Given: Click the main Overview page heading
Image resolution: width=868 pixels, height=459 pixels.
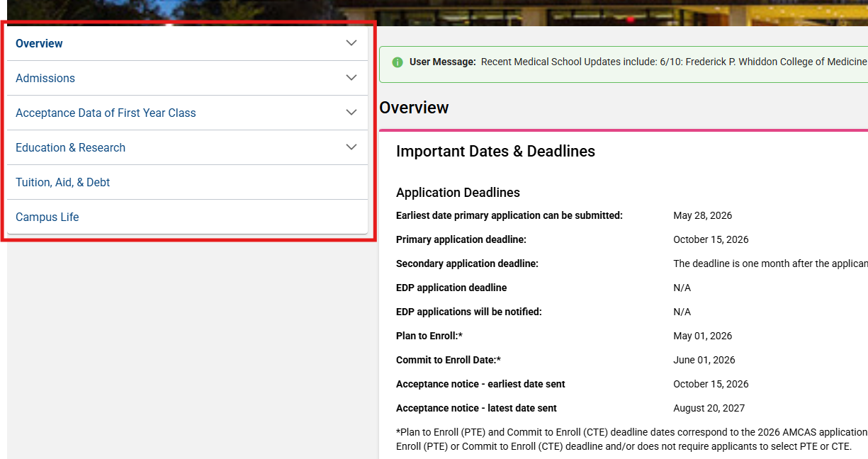Looking at the screenshot, I should click(414, 108).
